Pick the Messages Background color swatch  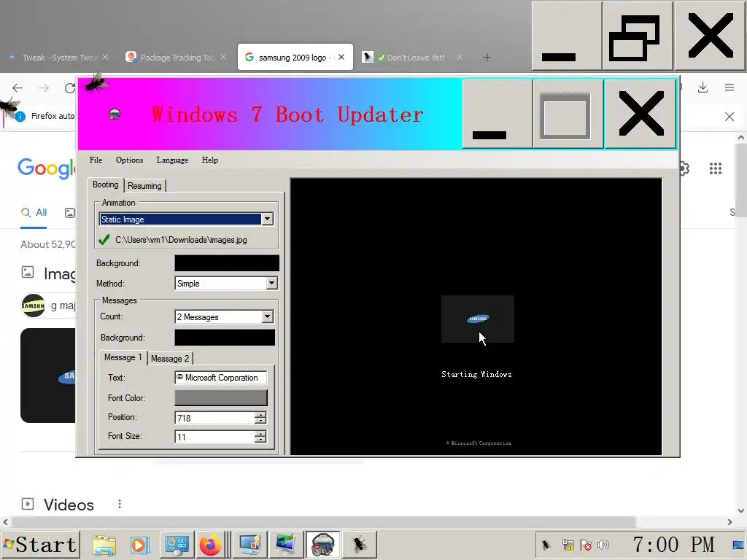click(225, 338)
